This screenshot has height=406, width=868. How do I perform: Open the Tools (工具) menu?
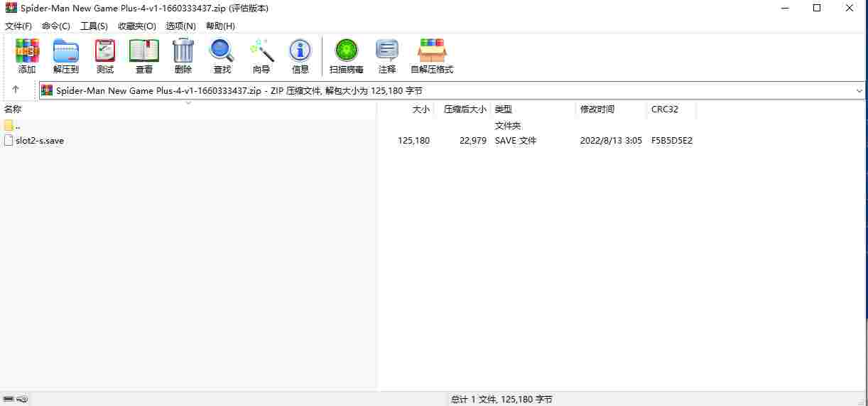(x=94, y=26)
